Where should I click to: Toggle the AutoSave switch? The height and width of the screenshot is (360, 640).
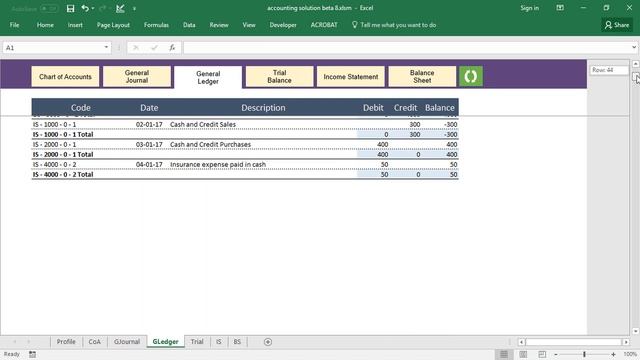click(x=49, y=8)
